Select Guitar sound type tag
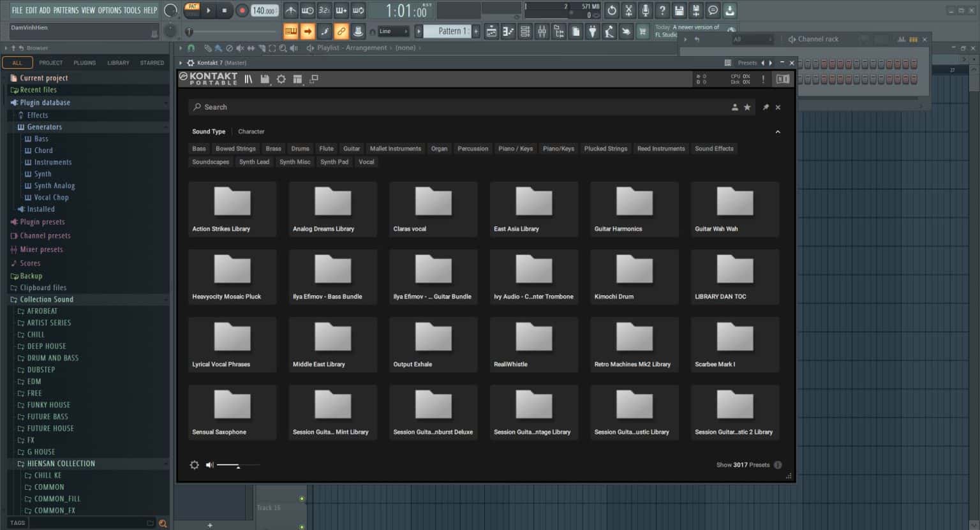Screen dimensions: 980x530 [352, 149]
